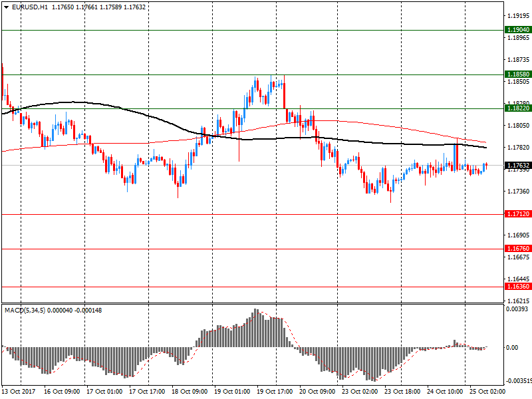Click the 16 Oct 09:00 time axis label

(x=62, y=392)
